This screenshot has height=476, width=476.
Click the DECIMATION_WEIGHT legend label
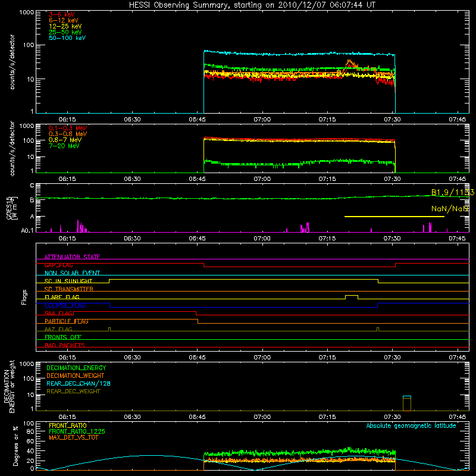[76, 375]
